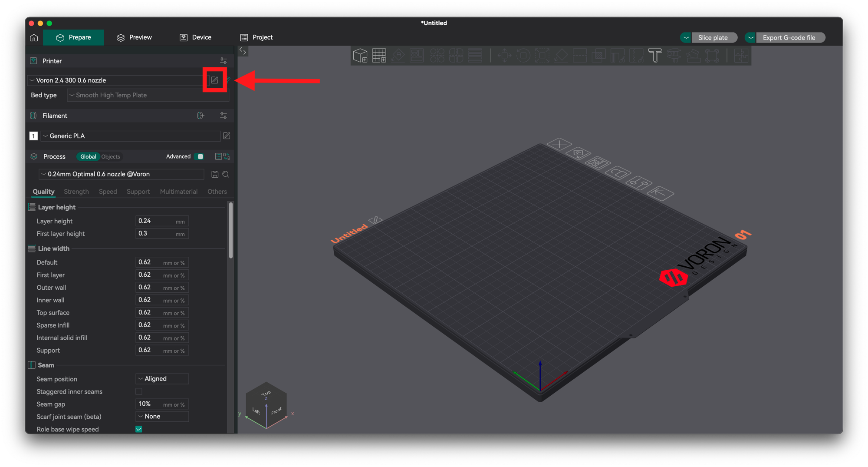This screenshot has width=868, height=467.
Task: Edit the Generic PLA filament preset
Action: pos(227,136)
